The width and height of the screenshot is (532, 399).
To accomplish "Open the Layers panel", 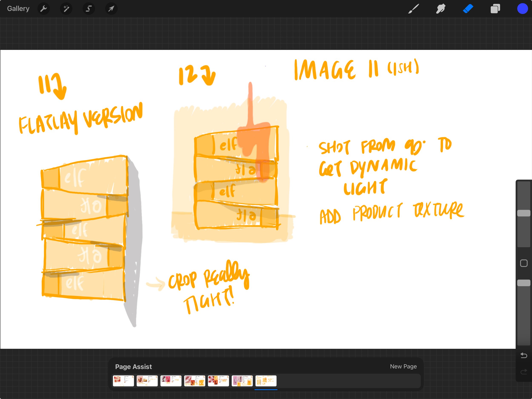I will click(495, 9).
